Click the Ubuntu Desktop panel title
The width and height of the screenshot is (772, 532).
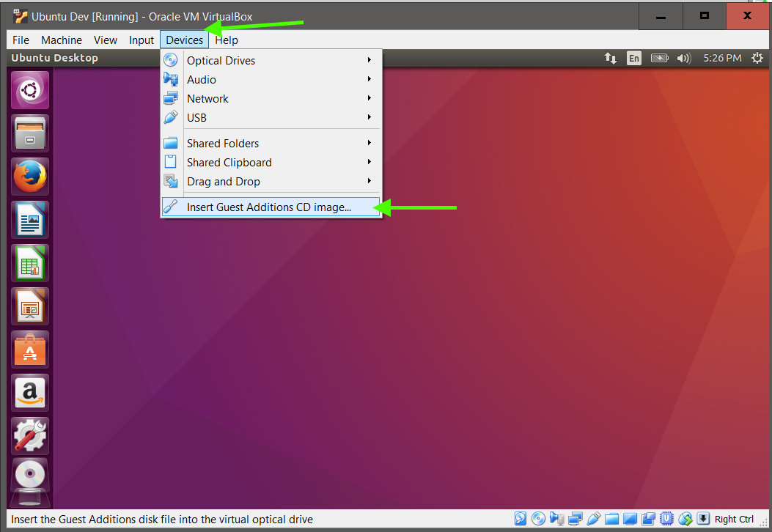pos(55,58)
